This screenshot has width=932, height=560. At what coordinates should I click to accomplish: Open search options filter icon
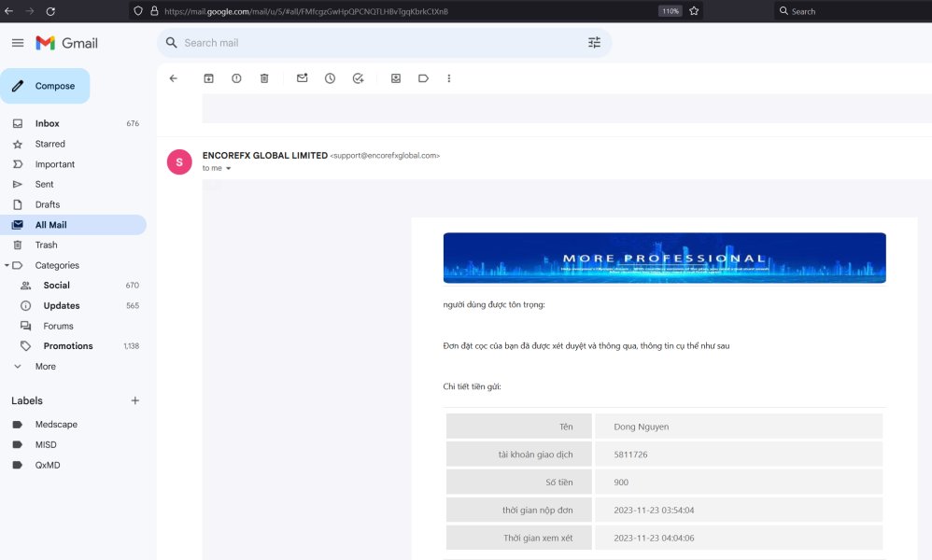point(594,43)
